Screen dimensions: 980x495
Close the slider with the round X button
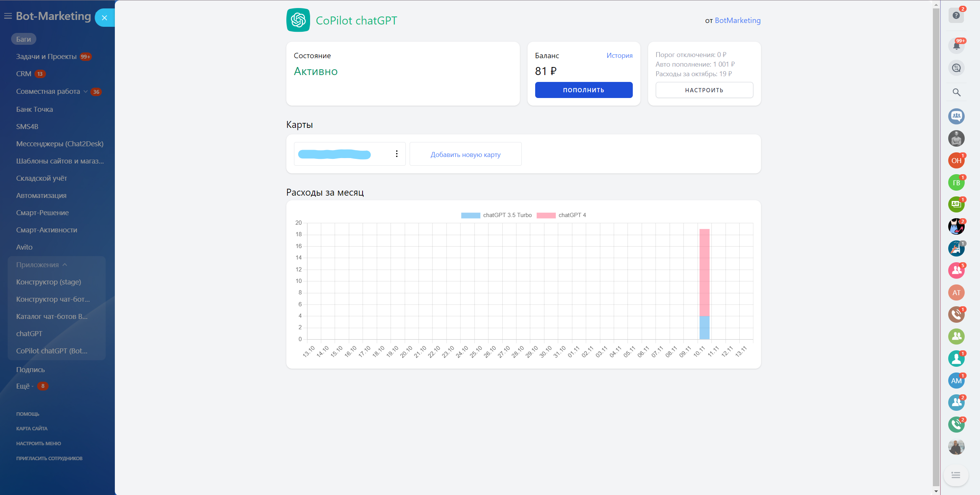pos(105,18)
